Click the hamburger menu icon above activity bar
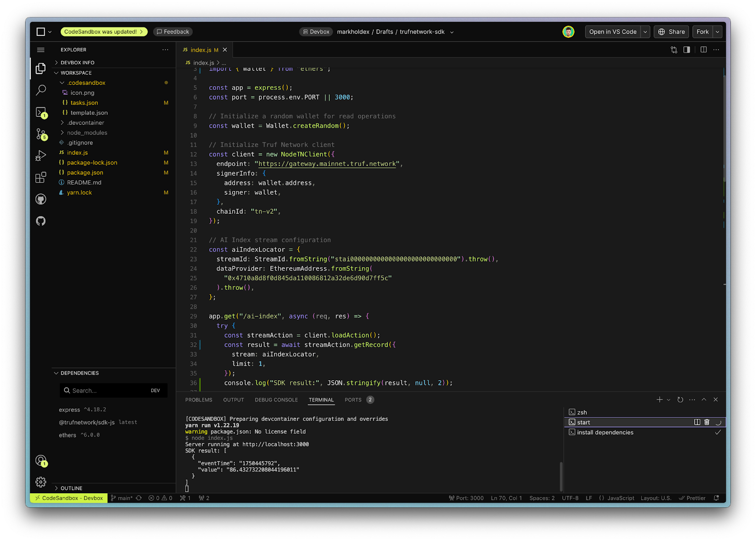Image resolution: width=756 pixels, height=541 pixels. tap(41, 50)
